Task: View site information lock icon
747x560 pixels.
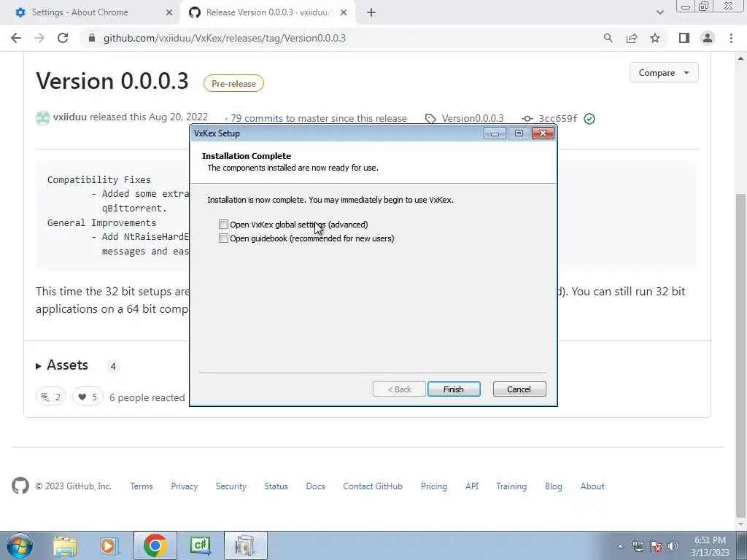Action: pyautogui.click(x=92, y=38)
